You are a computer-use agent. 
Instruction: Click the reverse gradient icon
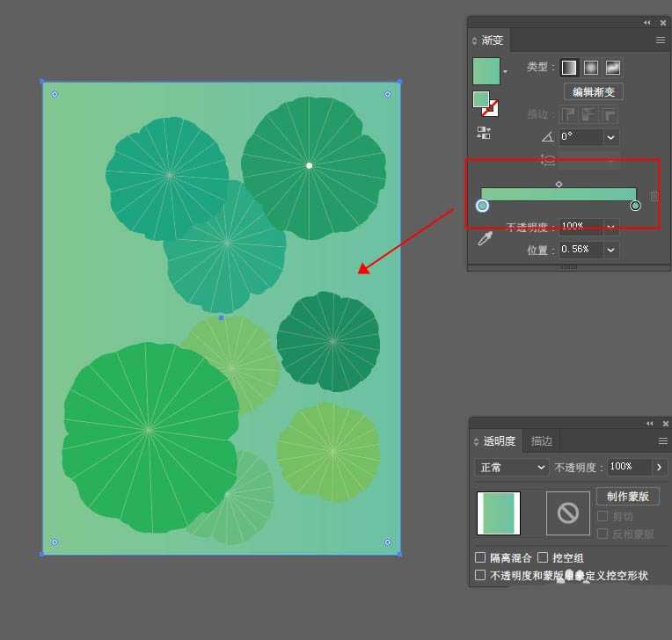click(484, 133)
